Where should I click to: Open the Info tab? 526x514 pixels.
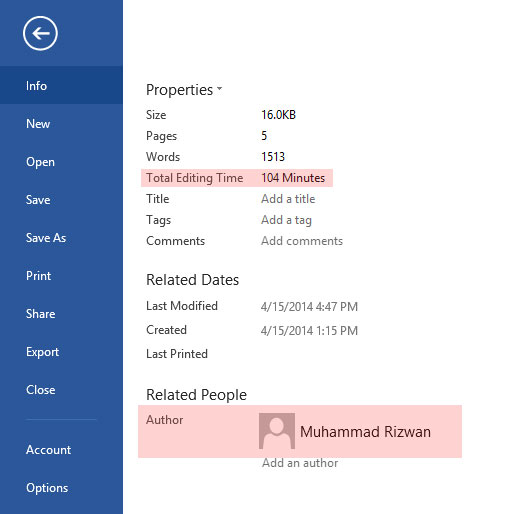tap(61, 85)
